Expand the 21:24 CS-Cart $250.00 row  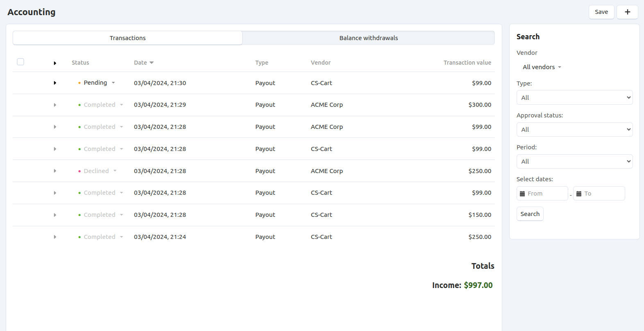tap(55, 237)
